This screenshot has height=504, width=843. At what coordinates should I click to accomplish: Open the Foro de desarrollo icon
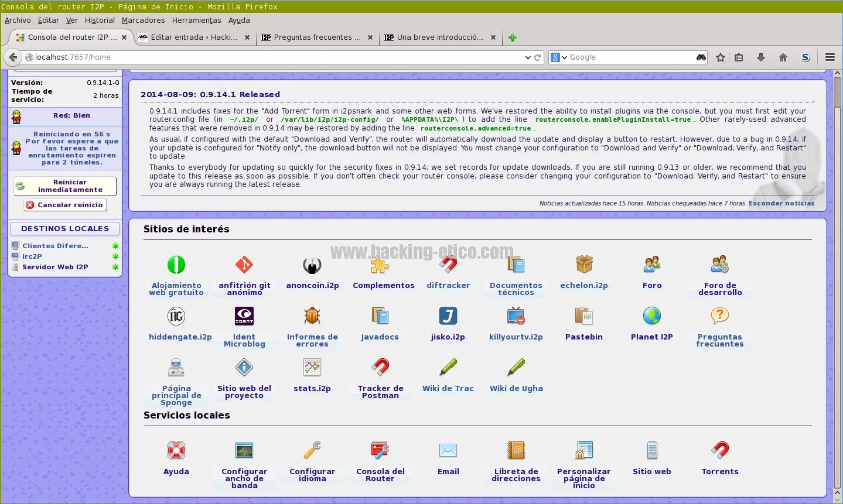pyautogui.click(x=720, y=265)
